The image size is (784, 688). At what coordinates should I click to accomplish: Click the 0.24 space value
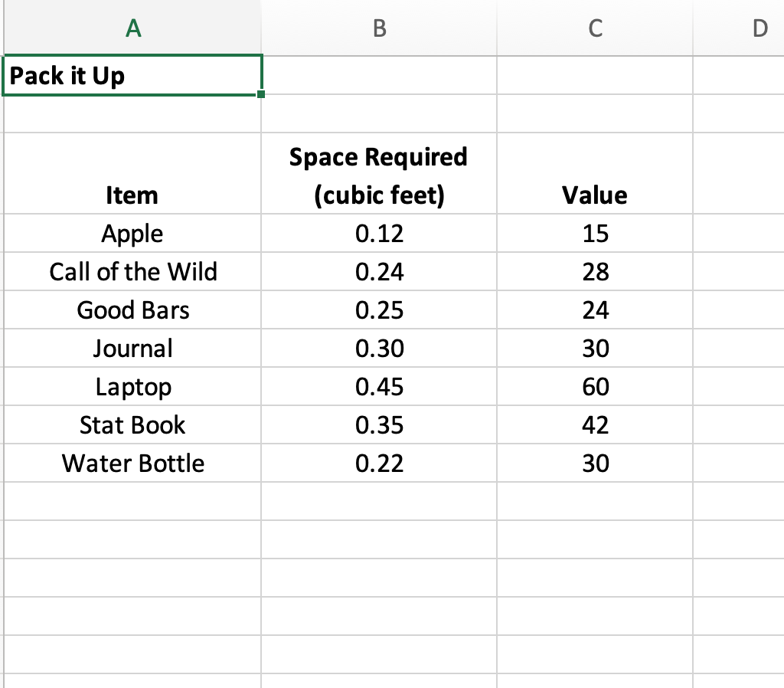(379, 271)
